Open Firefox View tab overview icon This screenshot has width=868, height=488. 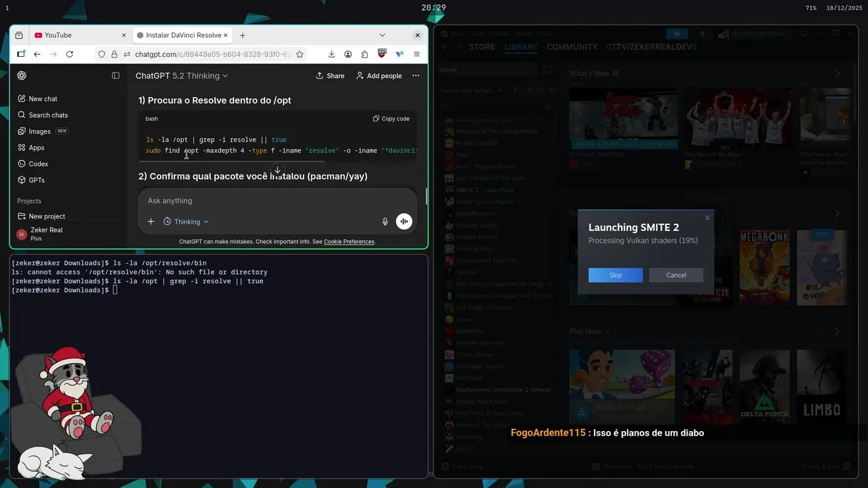[x=19, y=35]
